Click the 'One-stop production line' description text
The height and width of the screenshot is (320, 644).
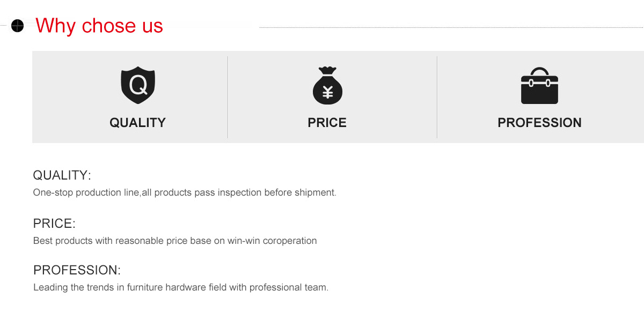(x=185, y=192)
